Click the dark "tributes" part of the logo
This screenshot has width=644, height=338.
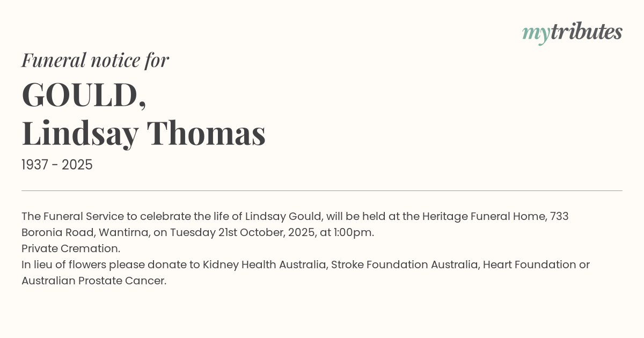[x=586, y=32]
